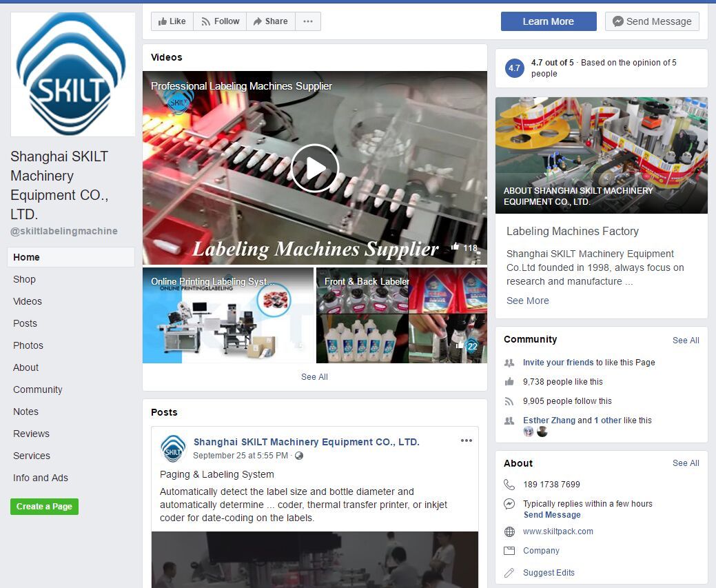The height and width of the screenshot is (588, 716).
Task: Click the globe icon beside the website
Action: [x=509, y=531]
